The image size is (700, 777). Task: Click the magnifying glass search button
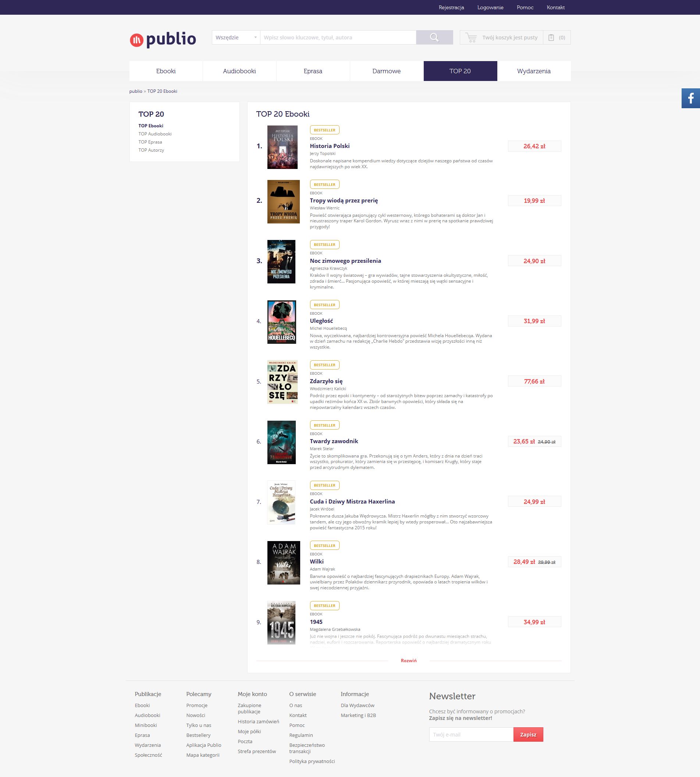pos(434,37)
